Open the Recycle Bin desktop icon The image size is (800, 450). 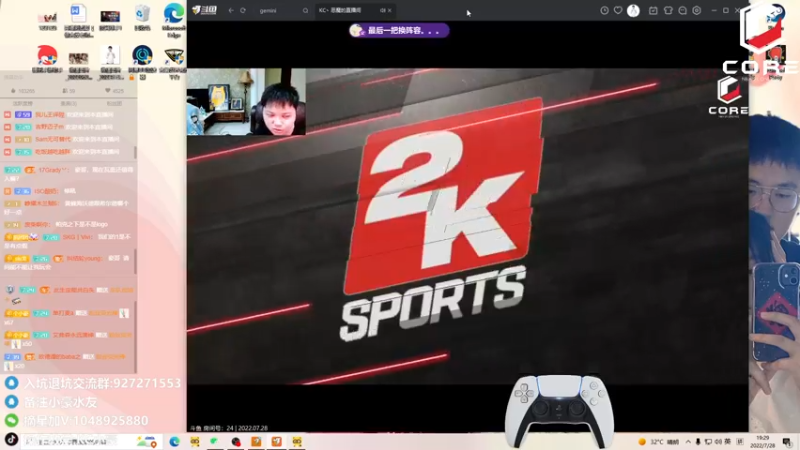point(142,18)
